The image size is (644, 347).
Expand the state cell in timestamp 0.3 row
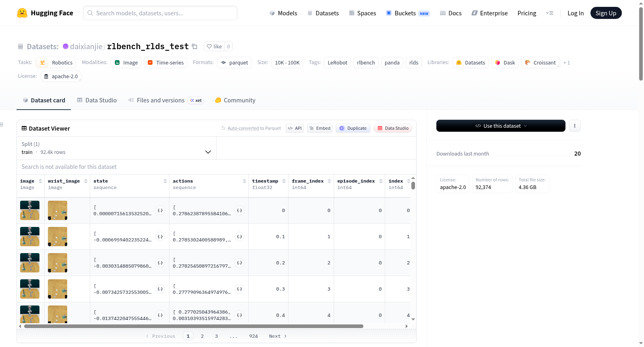[x=160, y=289]
